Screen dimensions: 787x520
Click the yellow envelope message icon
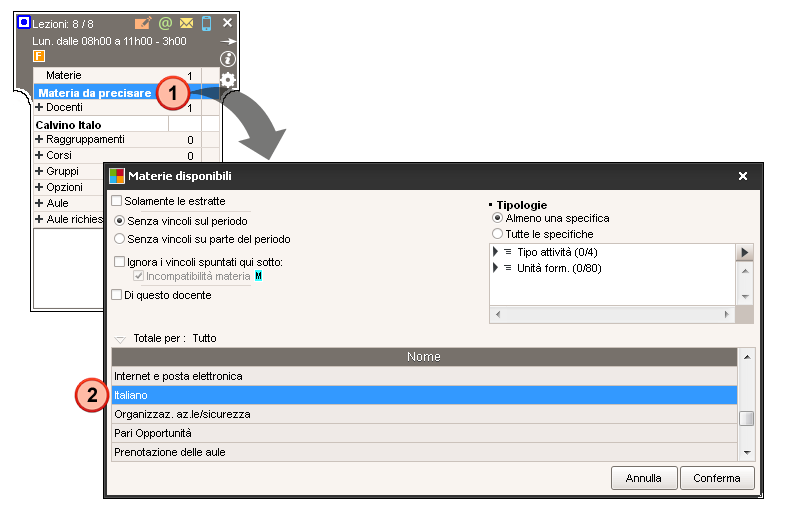[186, 23]
